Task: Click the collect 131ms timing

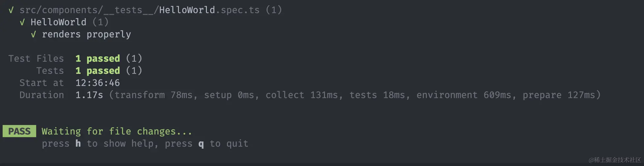Action: 302,95
